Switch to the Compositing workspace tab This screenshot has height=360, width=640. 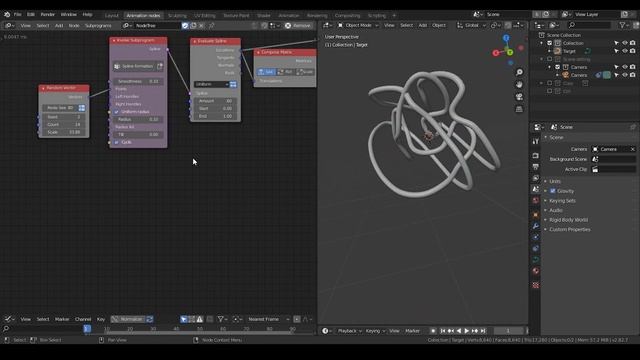point(347,16)
